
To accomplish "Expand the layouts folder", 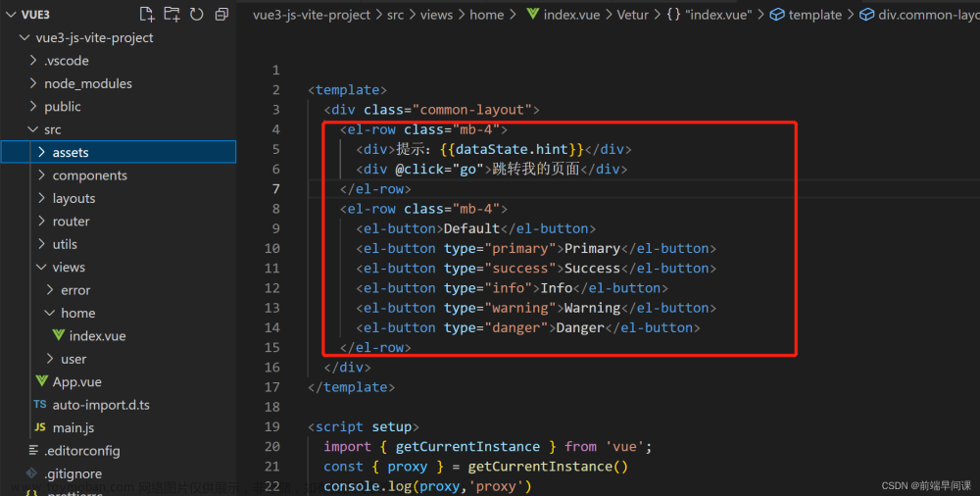I will [x=41, y=198].
